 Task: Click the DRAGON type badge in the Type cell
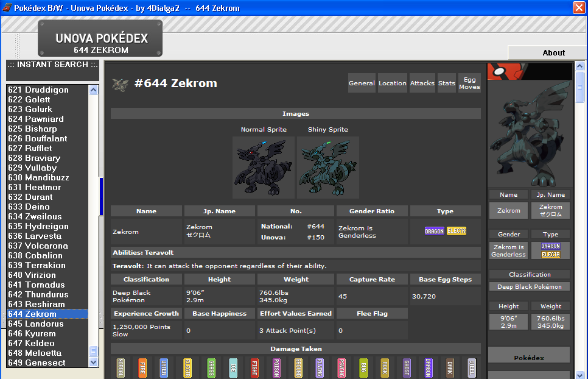pos(434,231)
